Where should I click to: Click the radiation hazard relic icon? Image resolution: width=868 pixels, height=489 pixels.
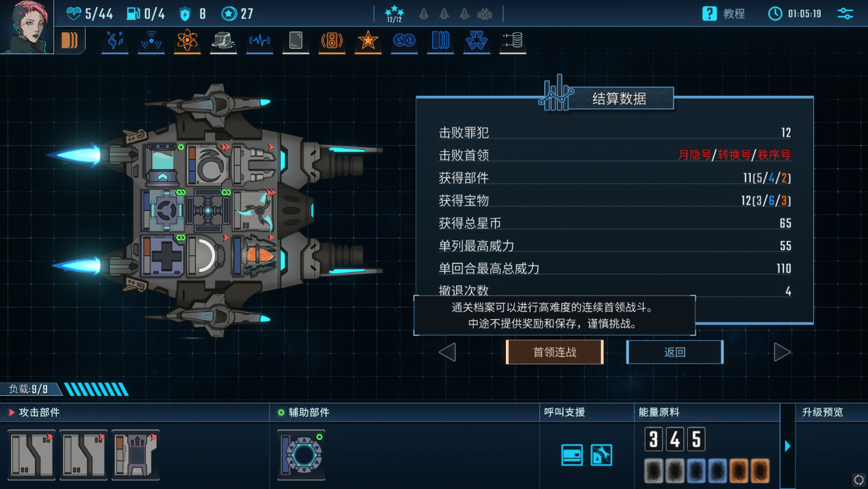tap(476, 41)
